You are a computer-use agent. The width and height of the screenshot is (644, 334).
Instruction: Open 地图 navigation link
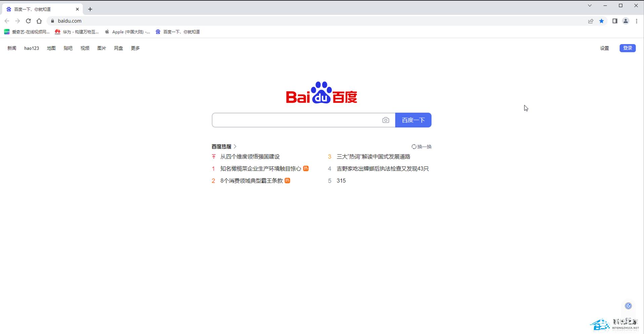(x=51, y=48)
